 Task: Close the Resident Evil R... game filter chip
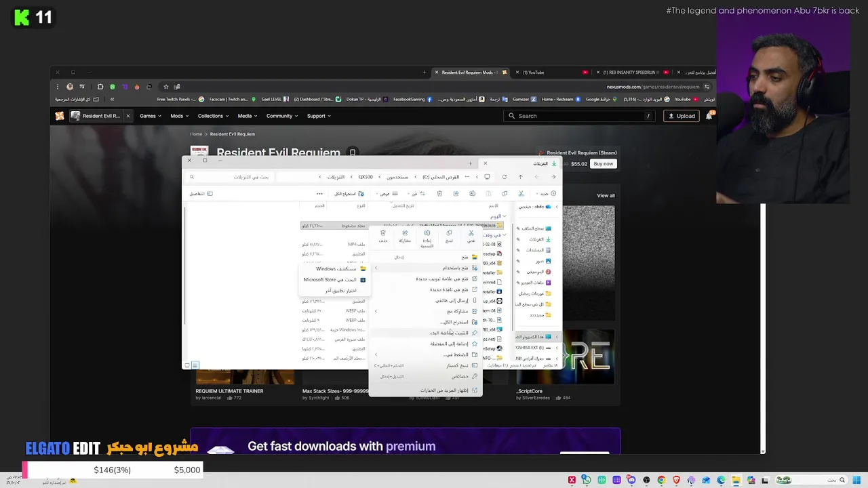click(127, 116)
